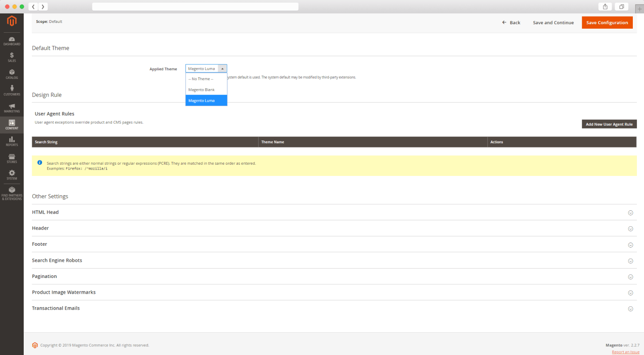Click the info icon in the yellow notice
This screenshot has width=644, height=355.
[40, 163]
